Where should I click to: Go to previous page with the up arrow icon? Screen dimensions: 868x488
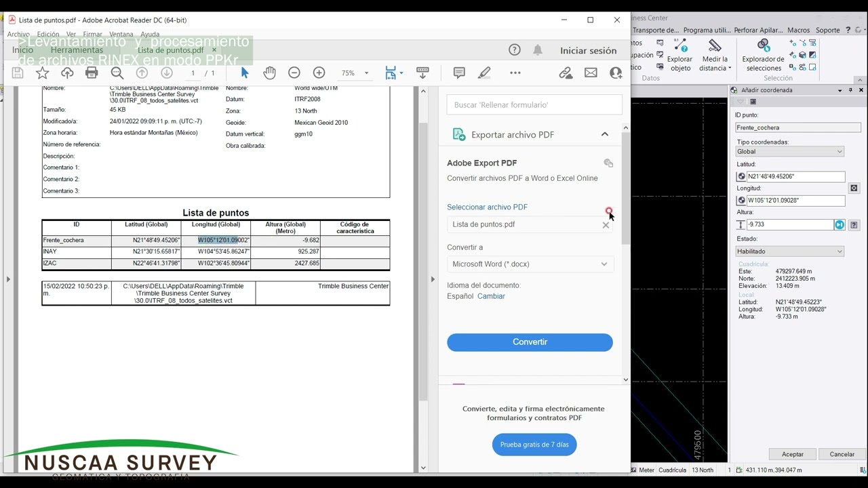coord(142,73)
